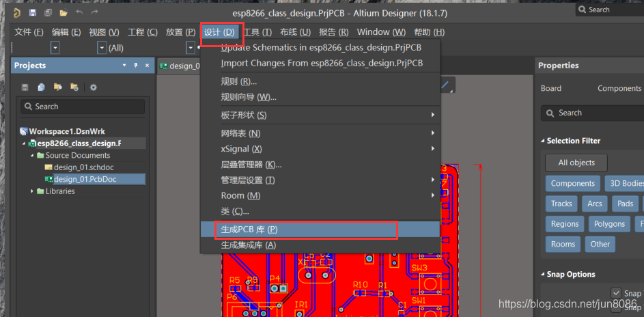Toggle the Polygons selection filter
This screenshot has height=317, width=644.
(609, 224)
